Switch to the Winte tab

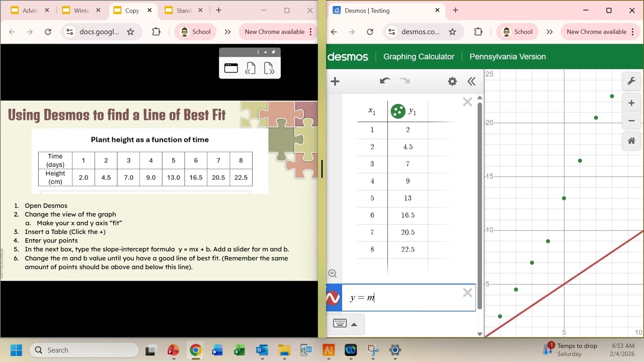(x=80, y=11)
